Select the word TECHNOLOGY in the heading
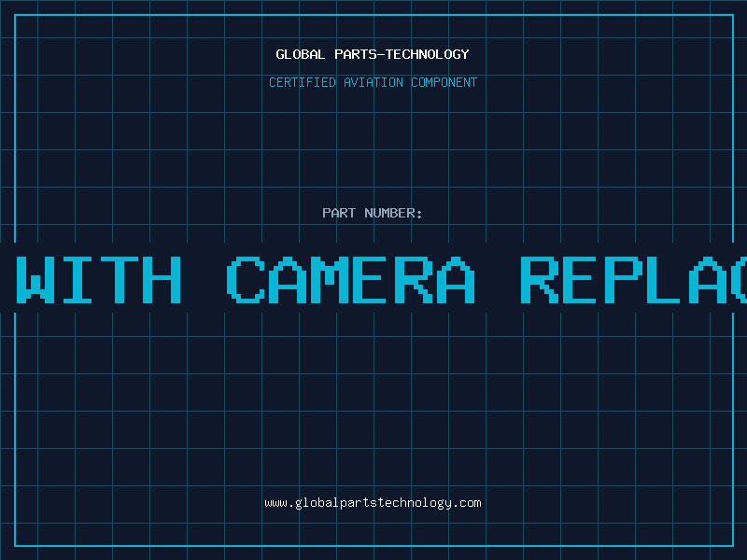Screen dimensions: 747x560 (x=428, y=54)
